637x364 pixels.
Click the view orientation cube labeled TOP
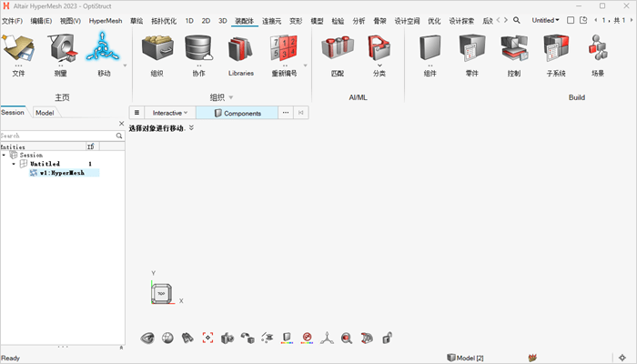coord(161,294)
